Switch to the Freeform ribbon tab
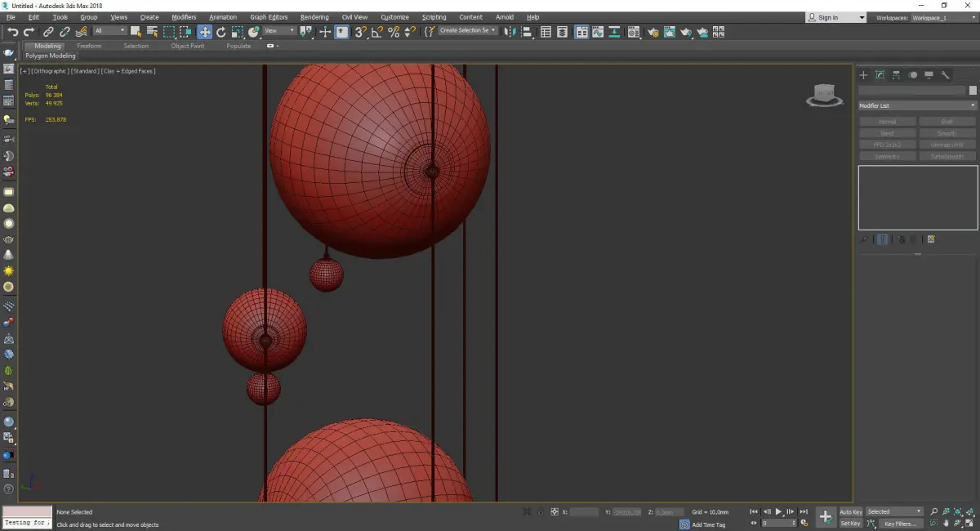Image resolution: width=980 pixels, height=531 pixels. 89,46
